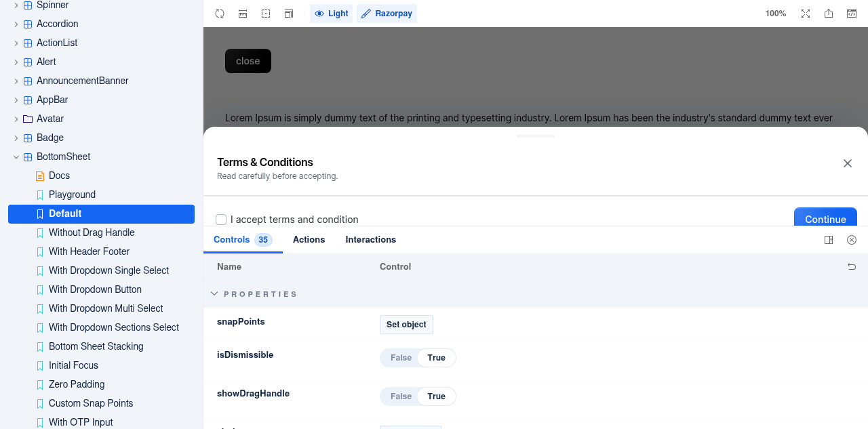Switch to the Interactions tab

click(371, 240)
